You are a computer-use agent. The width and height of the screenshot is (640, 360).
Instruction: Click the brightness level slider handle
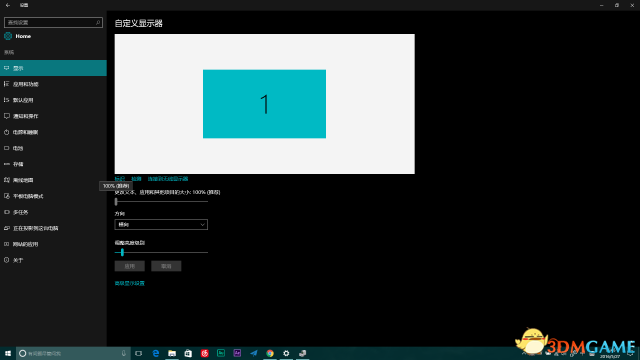[x=122, y=253]
